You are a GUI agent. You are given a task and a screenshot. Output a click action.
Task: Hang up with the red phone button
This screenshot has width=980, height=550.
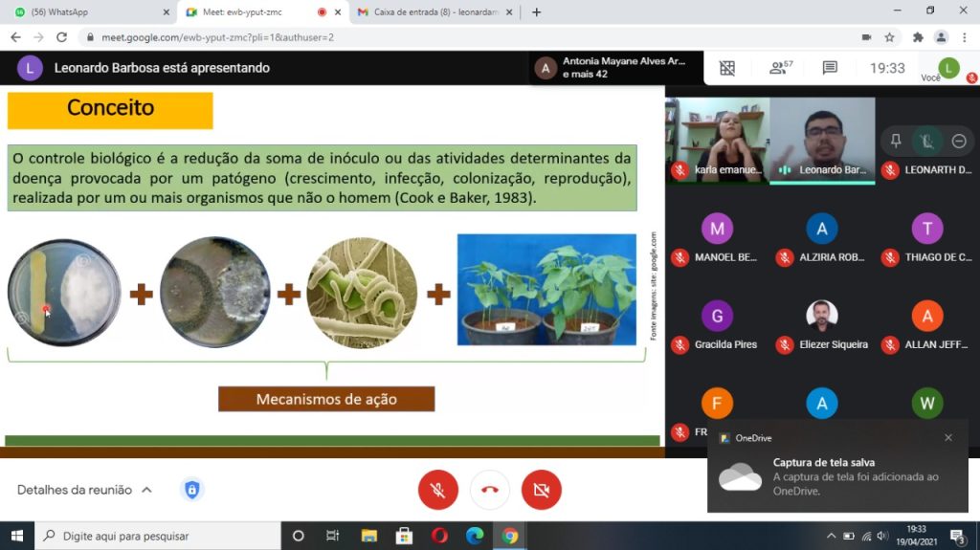pyautogui.click(x=490, y=490)
